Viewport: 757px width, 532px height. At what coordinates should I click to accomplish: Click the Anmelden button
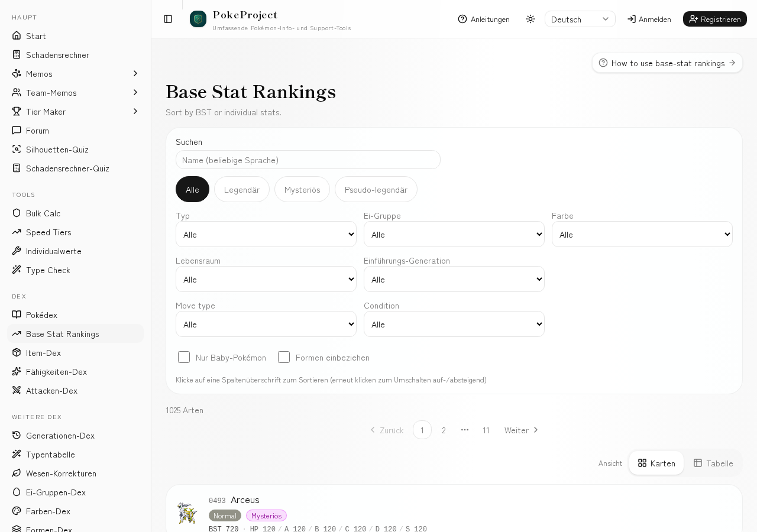(x=649, y=19)
